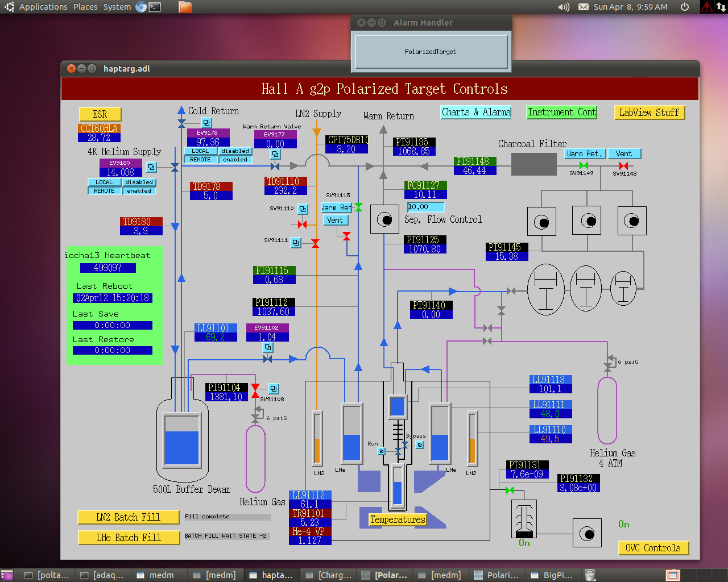This screenshot has height=582, width=728.
Task: Select enabled for EV9180
Action: coord(139,191)
